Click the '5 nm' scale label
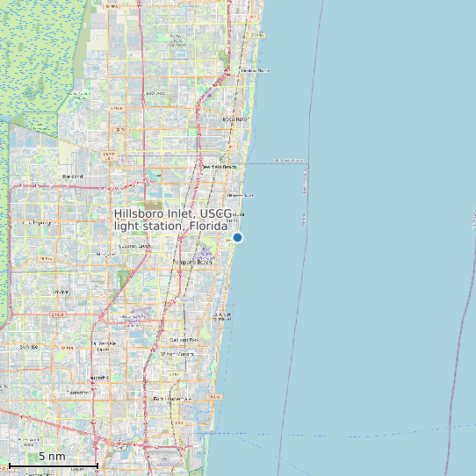 [x=52, y=456]
